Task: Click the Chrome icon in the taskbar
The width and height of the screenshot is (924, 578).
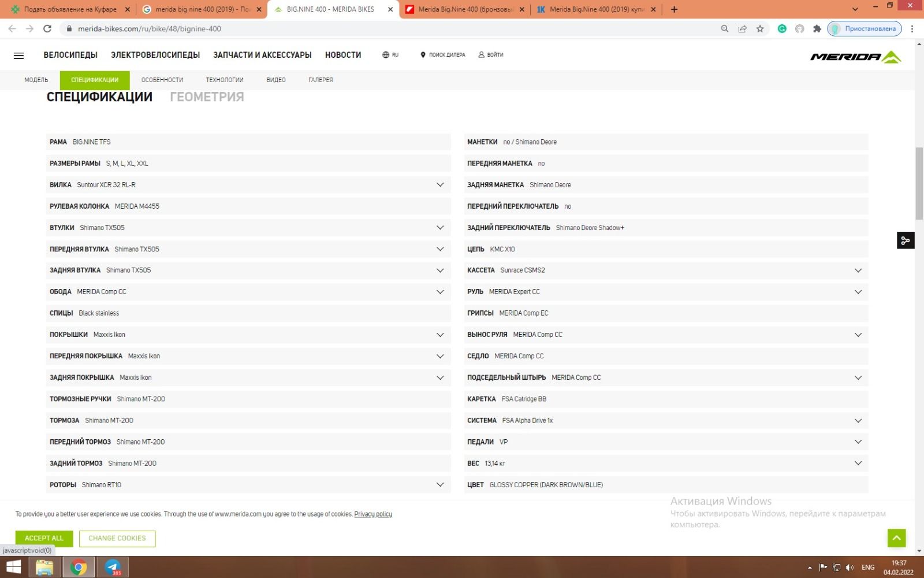Action: click(79, 567)
